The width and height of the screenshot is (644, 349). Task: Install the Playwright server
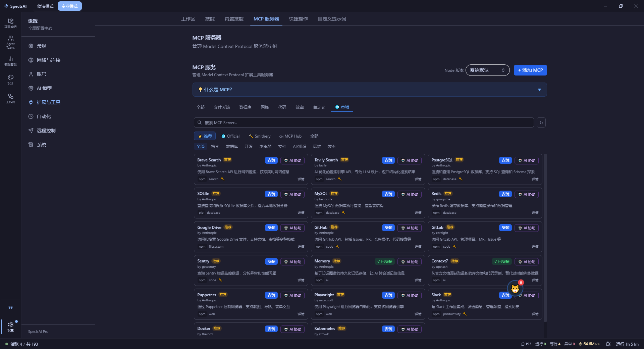(388, 295)
